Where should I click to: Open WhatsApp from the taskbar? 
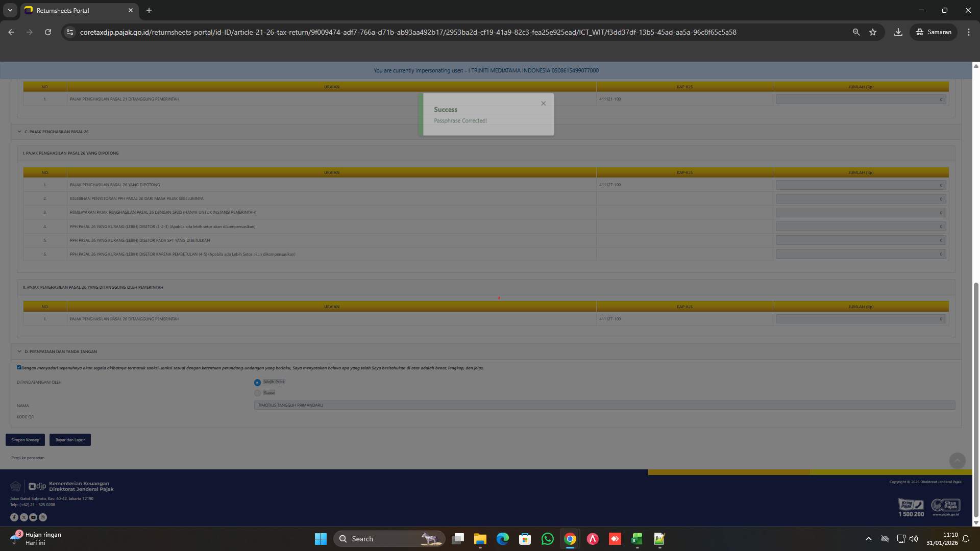547,539
